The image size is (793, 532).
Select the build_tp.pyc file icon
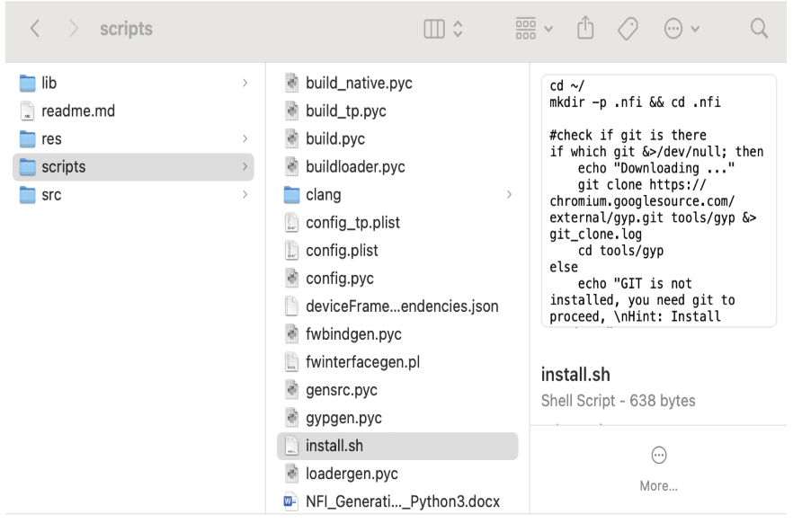click(x=292, y=111)
